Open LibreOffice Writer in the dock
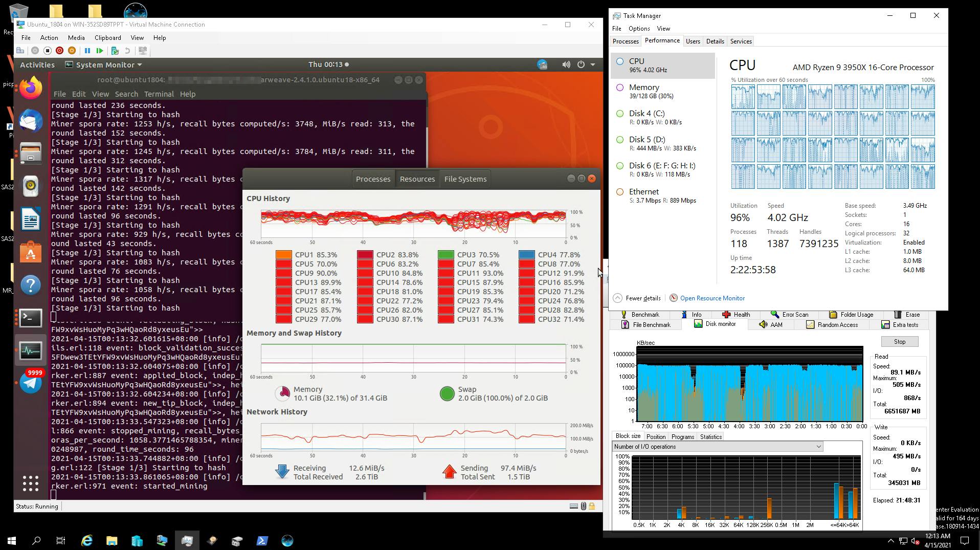980x550 pixels. 31,219
